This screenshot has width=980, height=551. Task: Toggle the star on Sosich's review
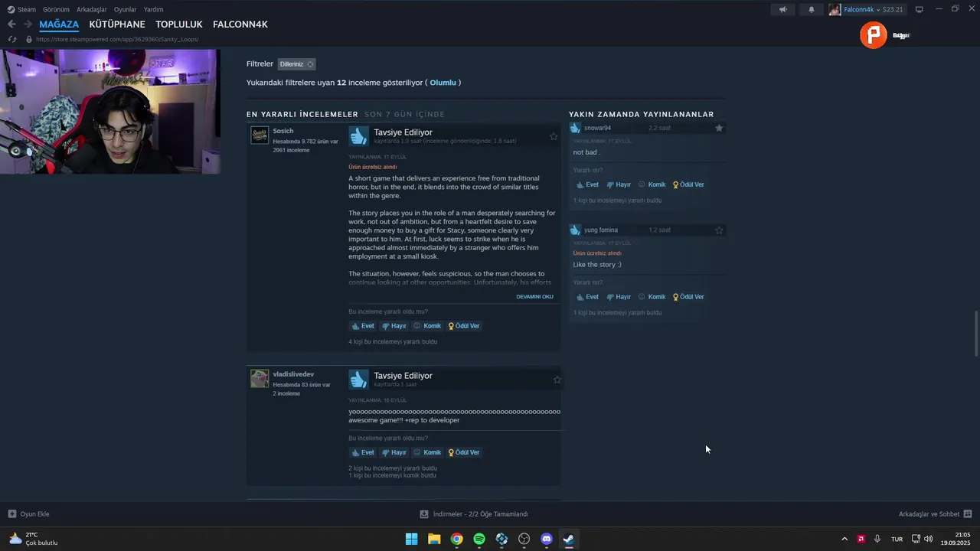click(554, 136)
